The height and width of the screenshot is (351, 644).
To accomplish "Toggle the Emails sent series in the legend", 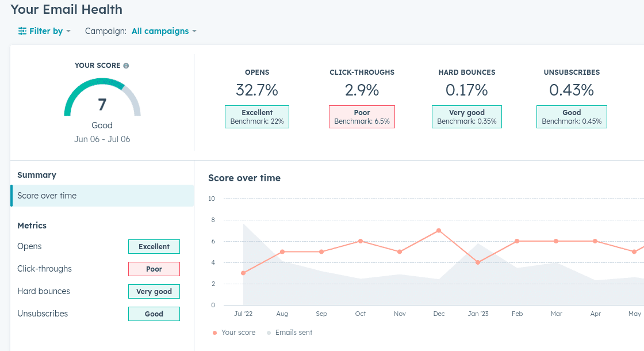I will pos(291,332).
